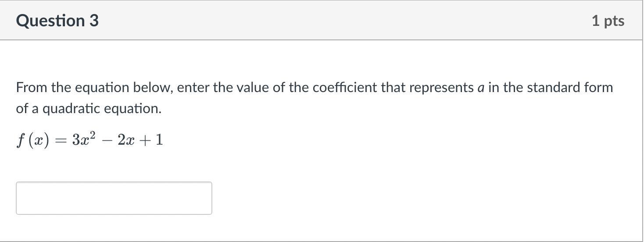Click the constant 1 ending the equation

point(159,140)
